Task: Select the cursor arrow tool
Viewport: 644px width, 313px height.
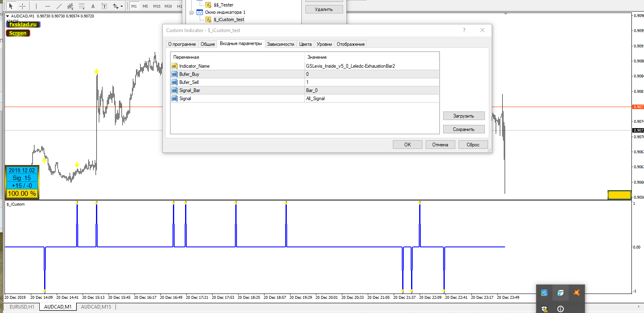Action: click(11, 6)
